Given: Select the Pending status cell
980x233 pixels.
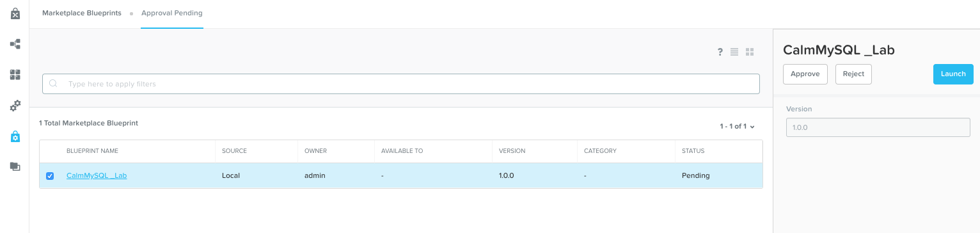Looking at the screenshot, I should tap(695, 175).
